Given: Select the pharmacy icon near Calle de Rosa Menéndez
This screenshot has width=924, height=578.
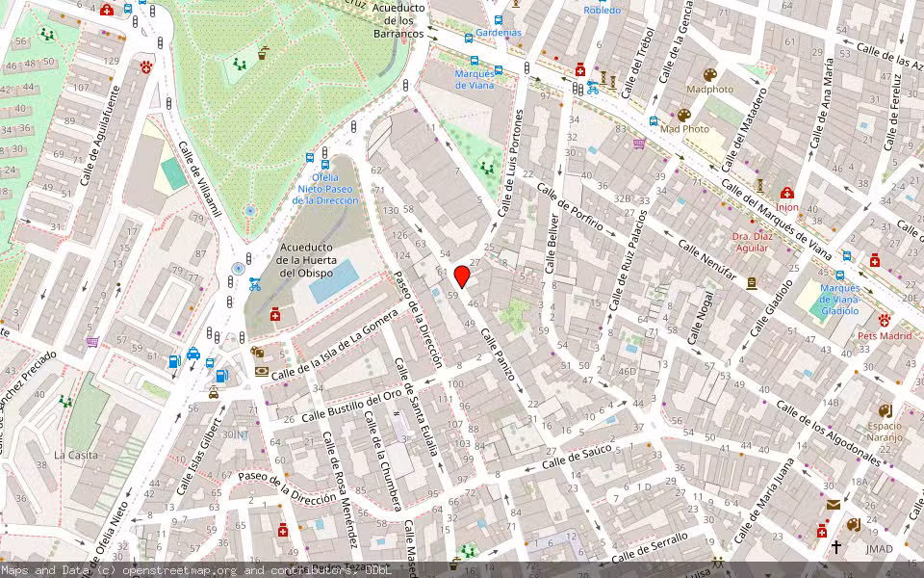Looking at the screenshot, I should [283, 530].
